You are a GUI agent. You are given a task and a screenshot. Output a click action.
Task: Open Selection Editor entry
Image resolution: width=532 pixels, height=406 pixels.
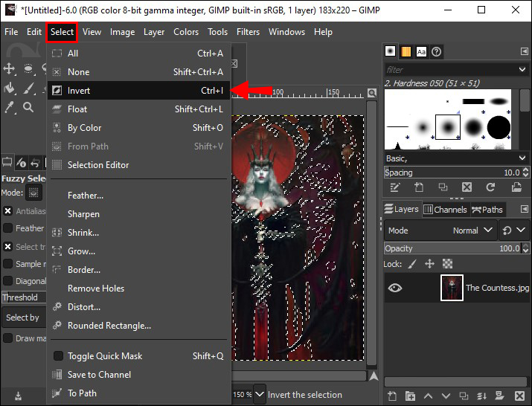(x=139, y=165)
